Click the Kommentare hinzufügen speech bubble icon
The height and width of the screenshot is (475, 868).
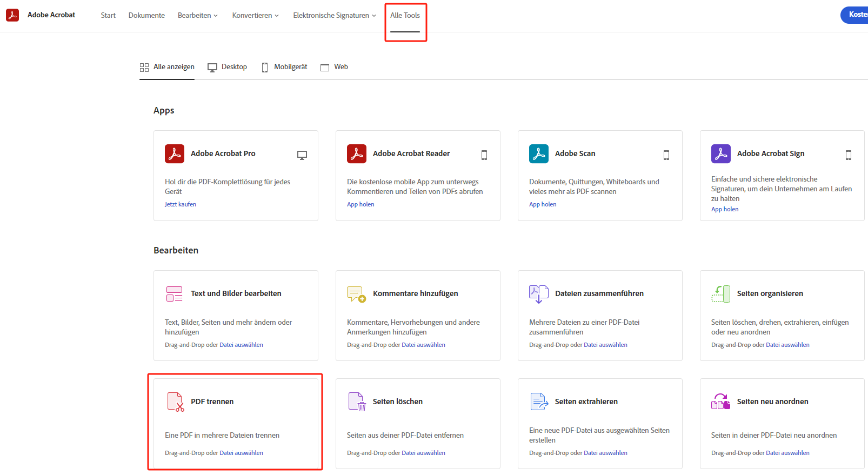(x=357, y=294)
